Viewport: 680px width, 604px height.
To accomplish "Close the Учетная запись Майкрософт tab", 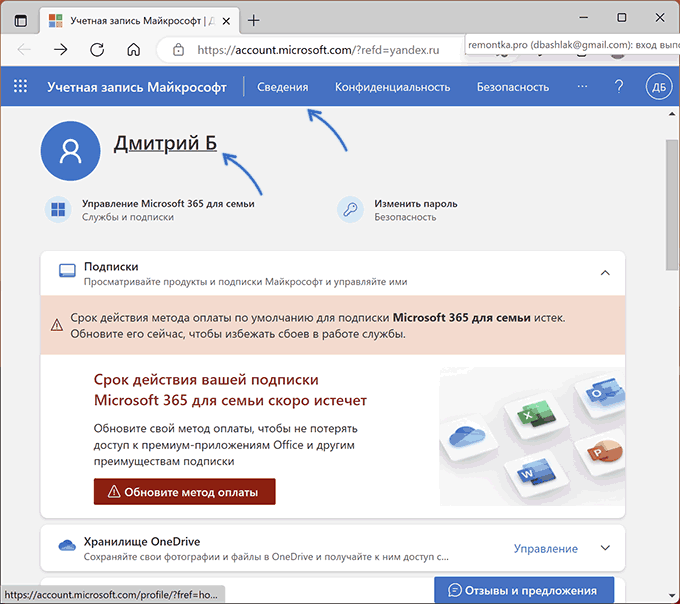I will (x=226, y=21).
